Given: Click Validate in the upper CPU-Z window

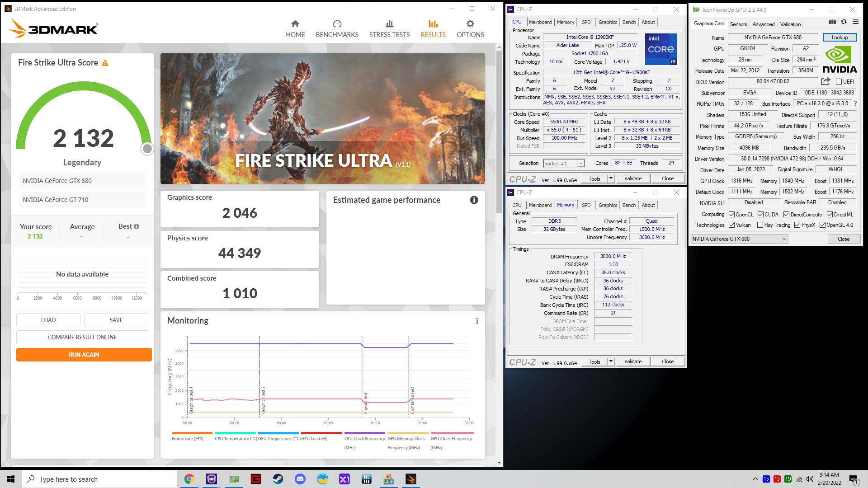Looking at the screenshot, I should pyautogui.click(x=633, y=178).
